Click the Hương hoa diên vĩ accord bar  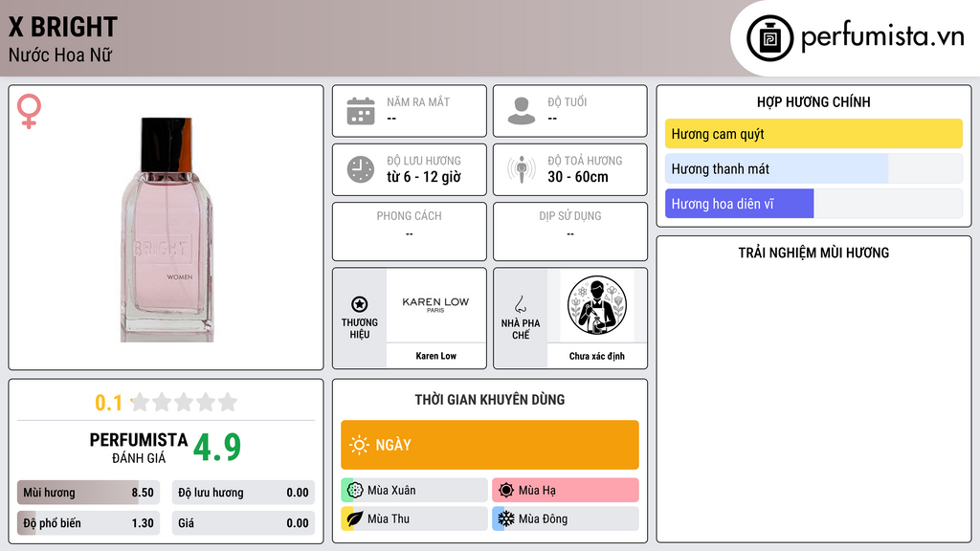(x=813, y=204)
